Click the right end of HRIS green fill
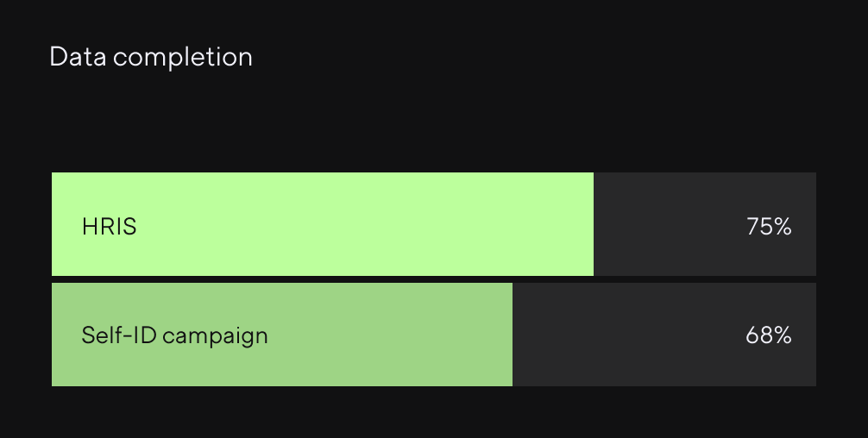This screenshot has width=868, height=438. tap(589, 224)
